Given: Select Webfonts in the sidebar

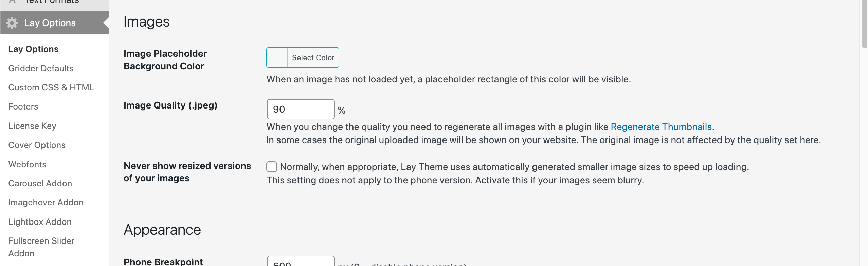Looking at the screenshot, I should coord(27,164).
